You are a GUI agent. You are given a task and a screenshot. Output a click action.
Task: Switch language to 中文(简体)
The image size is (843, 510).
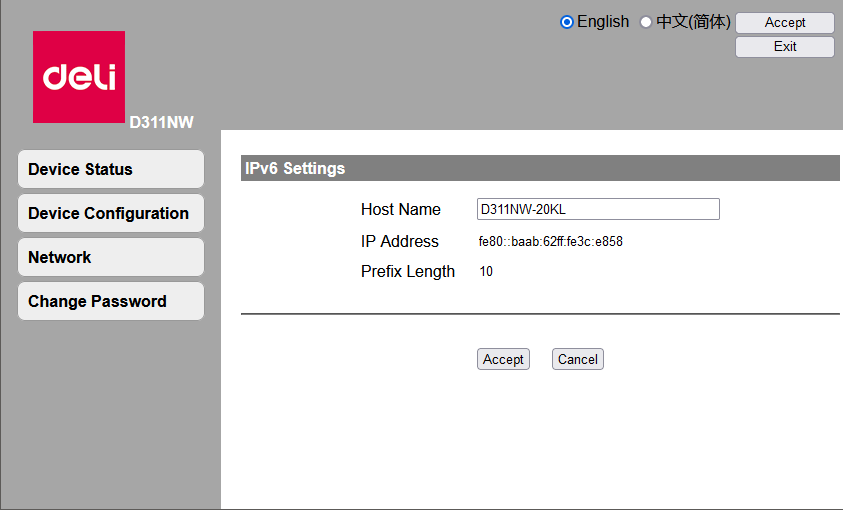coord(646,22)
